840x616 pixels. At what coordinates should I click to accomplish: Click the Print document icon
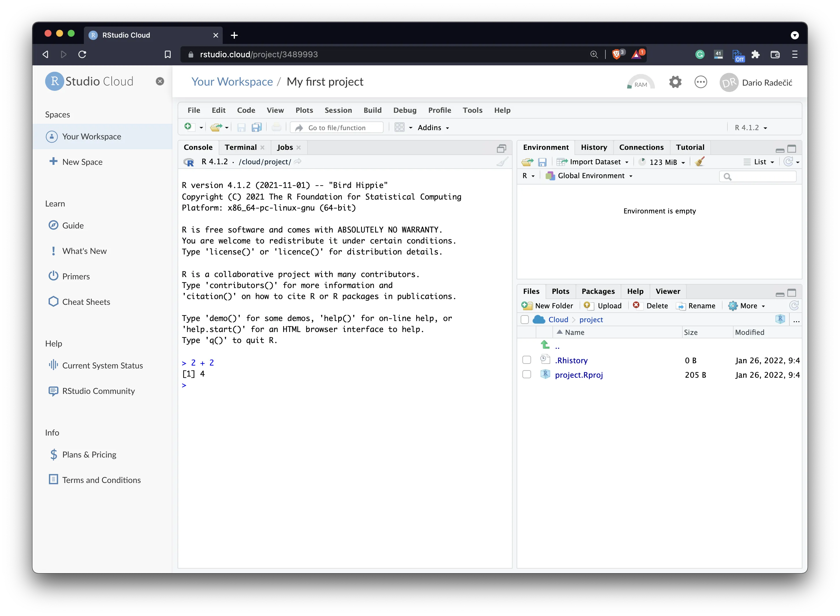277,128
